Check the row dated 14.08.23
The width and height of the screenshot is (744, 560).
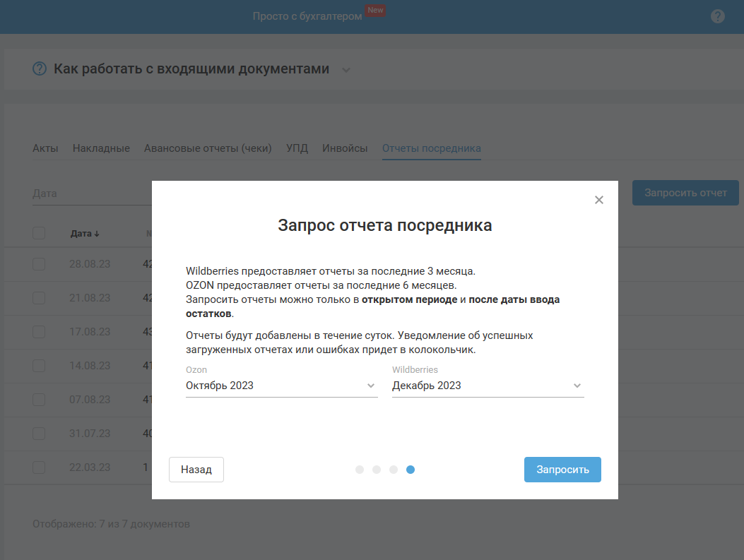coord(39,366)
